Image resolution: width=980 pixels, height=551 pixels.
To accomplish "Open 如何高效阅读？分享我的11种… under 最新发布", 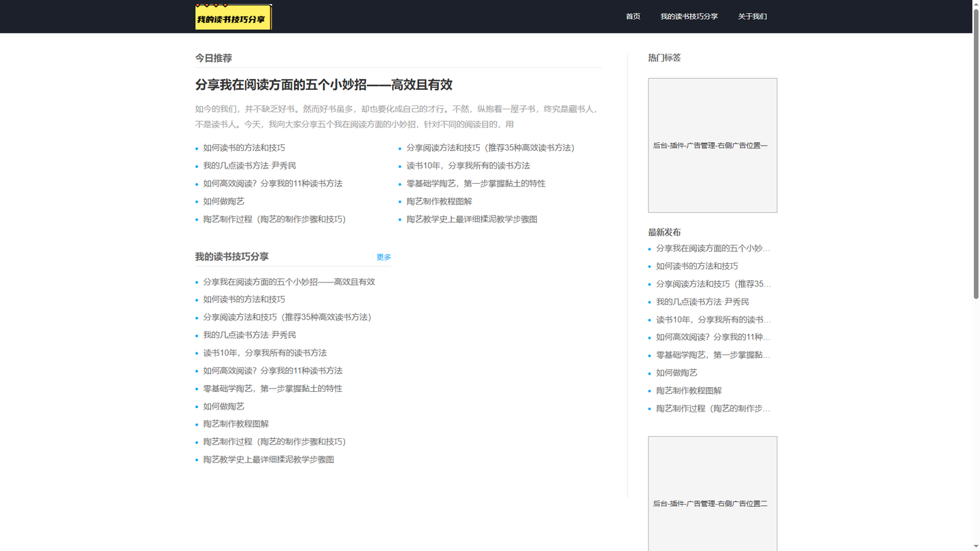I will click(x=713, y=337).
